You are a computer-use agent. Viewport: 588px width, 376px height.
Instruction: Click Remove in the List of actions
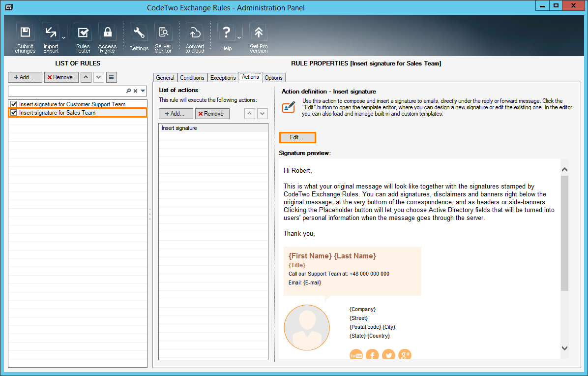point(212,114)
